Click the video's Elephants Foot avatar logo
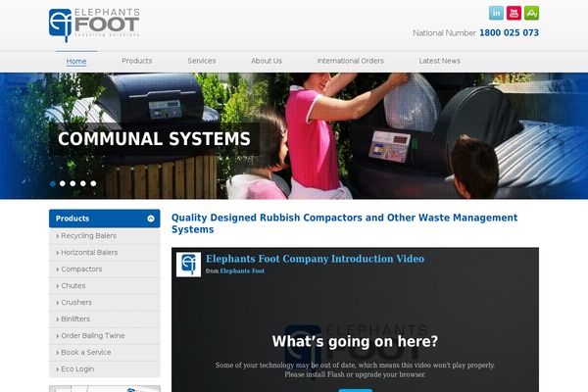 point(188,265)
